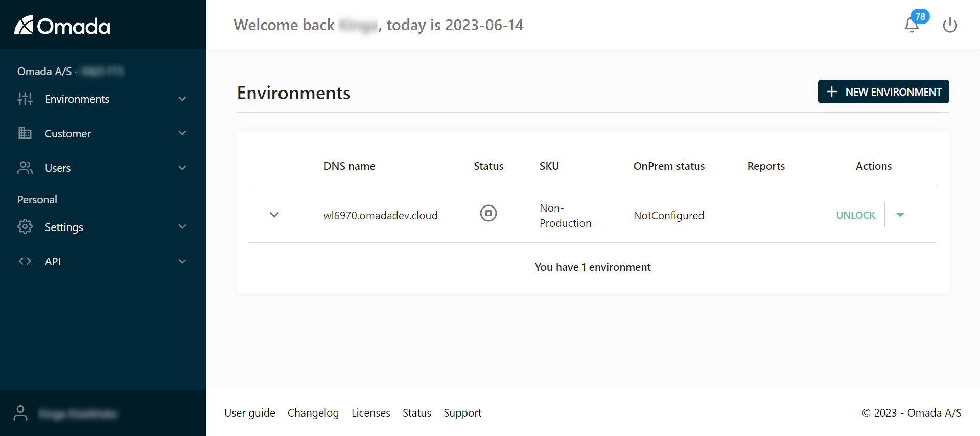Click the OnPrem status column header

[669, 166]
